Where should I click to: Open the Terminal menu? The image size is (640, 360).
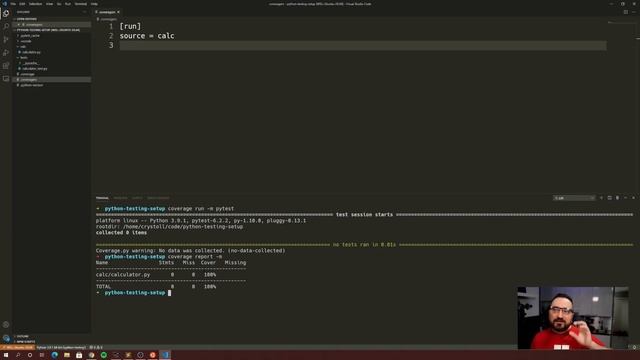(81, 4)
